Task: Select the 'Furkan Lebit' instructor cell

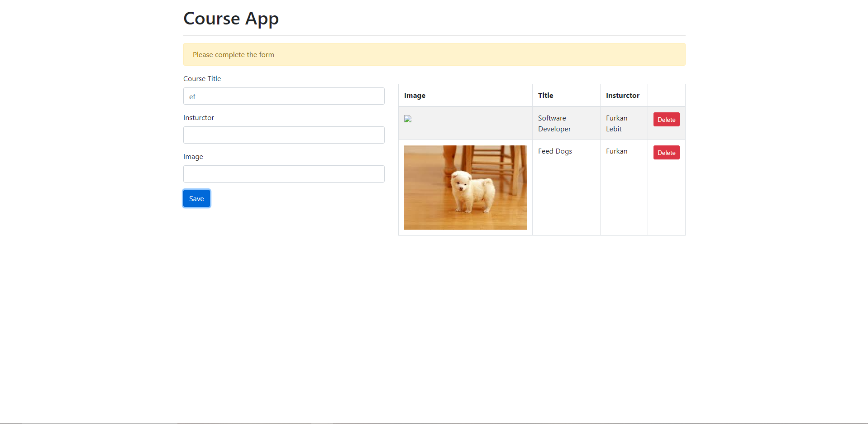Action: [624, 123]
